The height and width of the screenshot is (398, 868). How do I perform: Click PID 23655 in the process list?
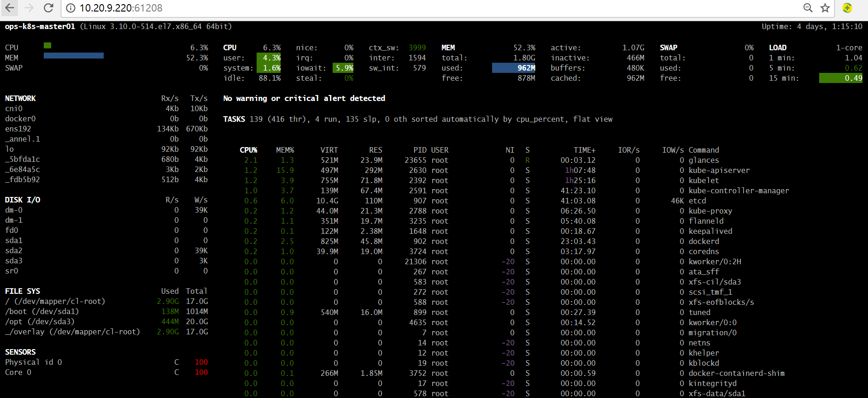click(416, 160)
